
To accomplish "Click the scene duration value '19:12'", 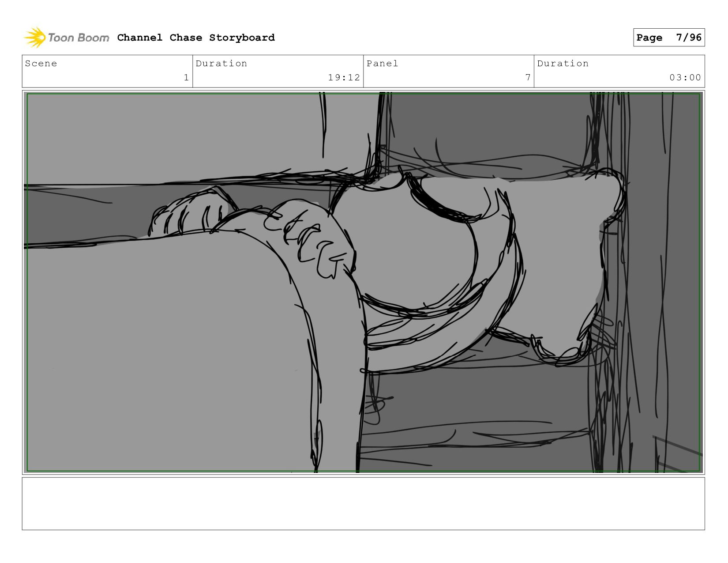I will click(344, 78).
